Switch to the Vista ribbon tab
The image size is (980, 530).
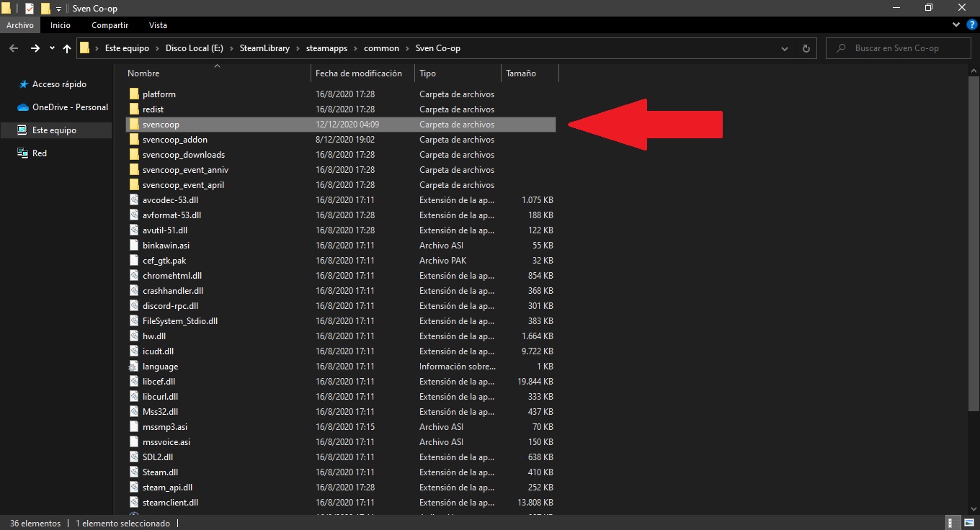pos(158,25)
